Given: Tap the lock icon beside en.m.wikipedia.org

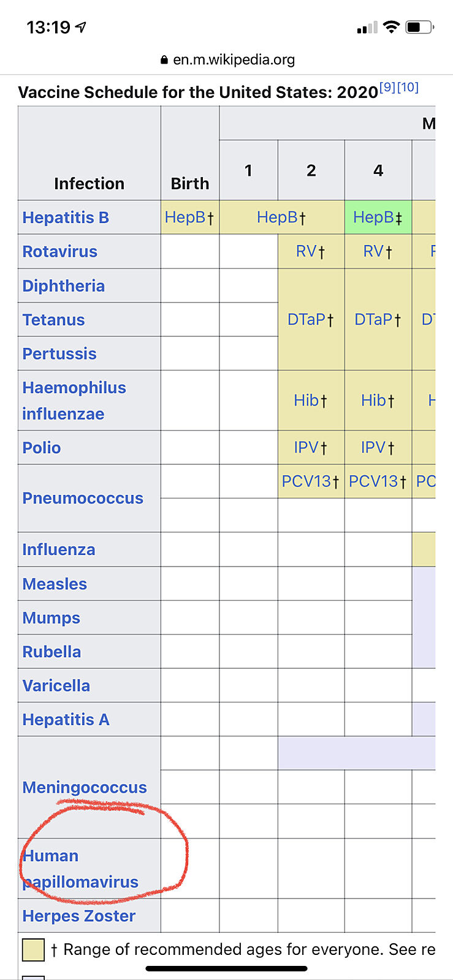Looking at the screenshot, I should (x=164, y=60).
